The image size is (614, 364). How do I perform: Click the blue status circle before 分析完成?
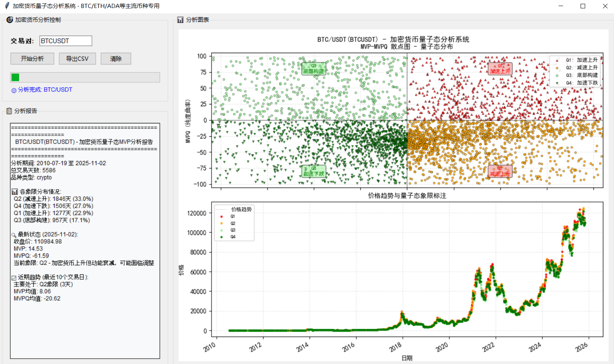[x=14, y=90]
